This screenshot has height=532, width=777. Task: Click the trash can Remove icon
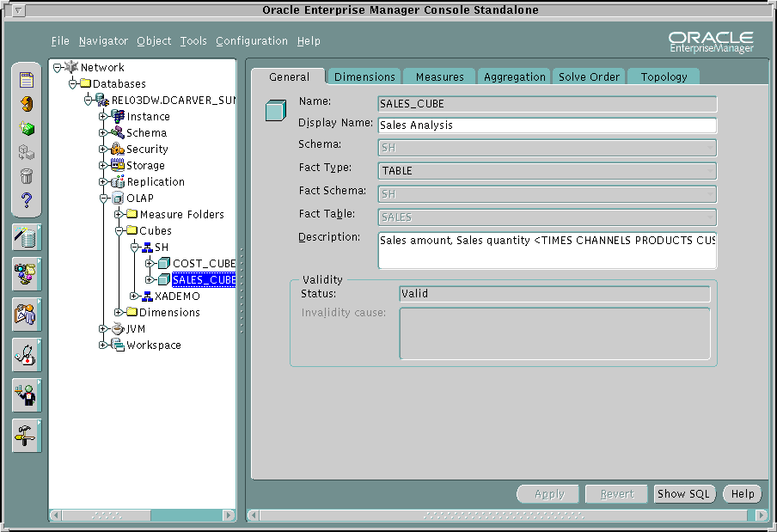(x=27, y=176)
